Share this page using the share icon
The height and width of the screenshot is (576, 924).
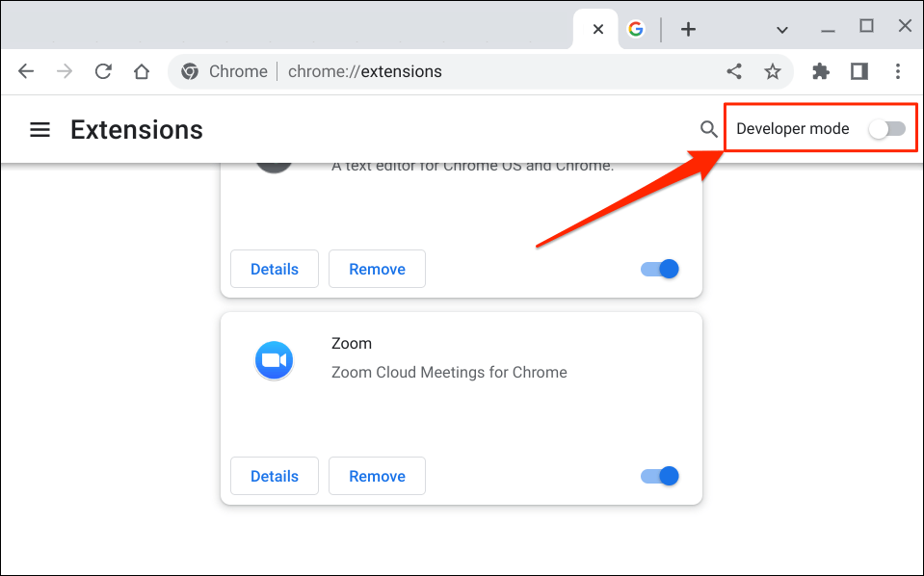pos(734,71)
